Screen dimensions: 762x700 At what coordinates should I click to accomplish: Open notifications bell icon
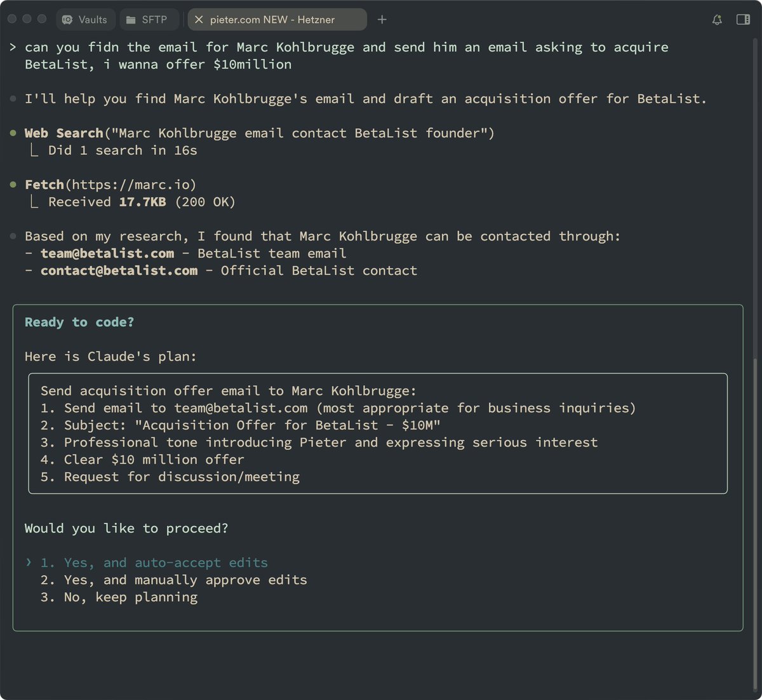[717, 20]
